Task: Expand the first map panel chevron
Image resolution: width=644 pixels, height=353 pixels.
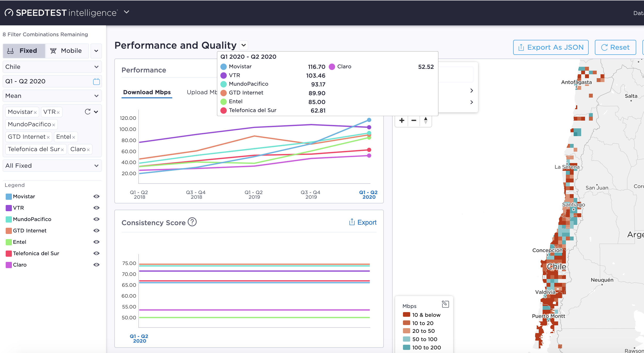Action: tap(471, 91)
